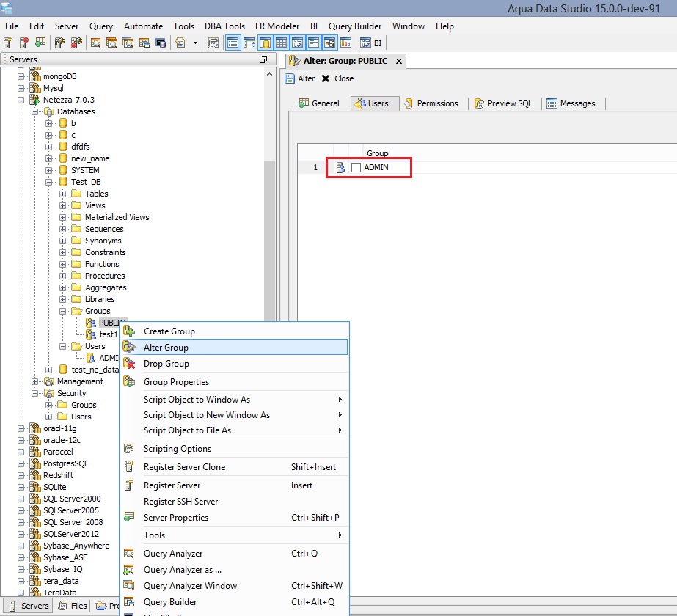
Task: Expand the Procedures folder node
Action: coord(62,276)
